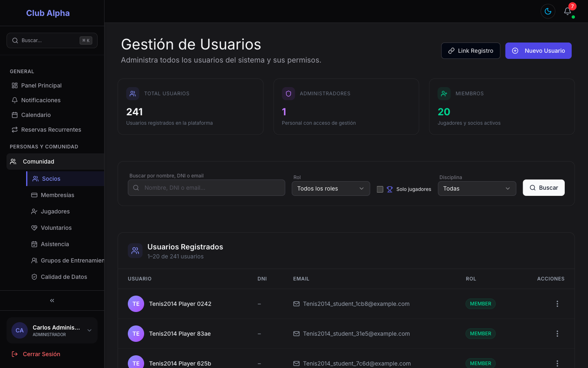Click the Administradores shield icon
Screen dimensions: 588x368
pyautogui.click(x=288, y=94)
